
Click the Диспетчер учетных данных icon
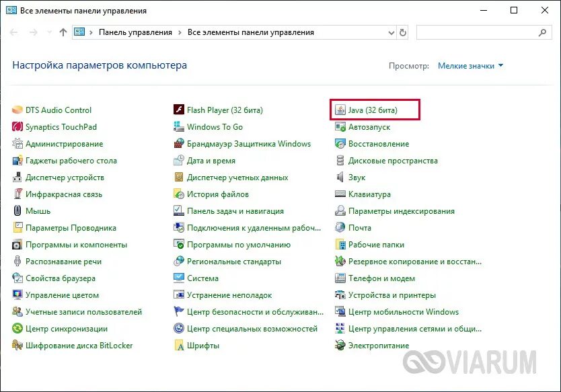click(178, 177)
